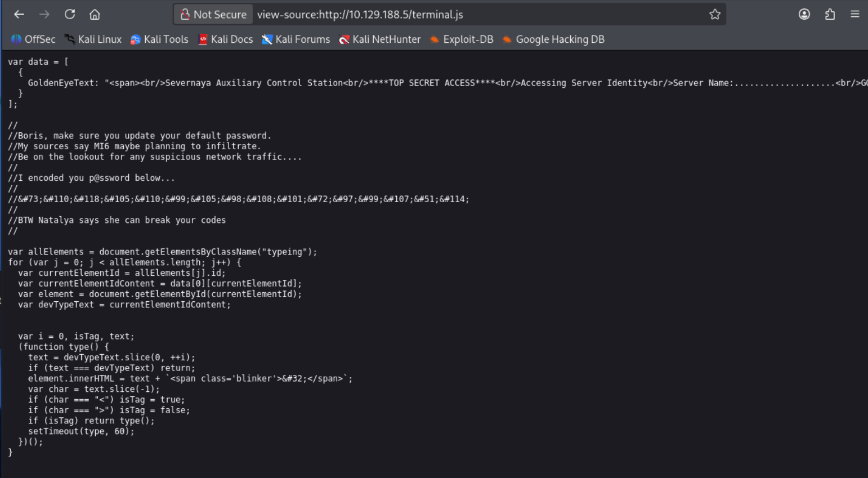Click the forward navigation arrow
Image resolution: width=868 pixels, height=478 pixels.
point(44,15)
